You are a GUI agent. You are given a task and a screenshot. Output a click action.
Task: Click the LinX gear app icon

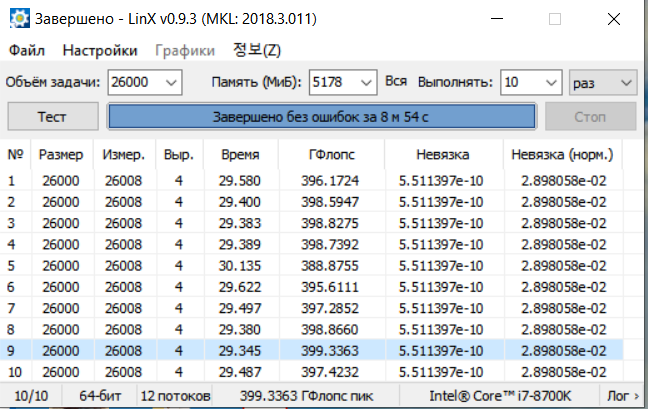tap(19, 19)
